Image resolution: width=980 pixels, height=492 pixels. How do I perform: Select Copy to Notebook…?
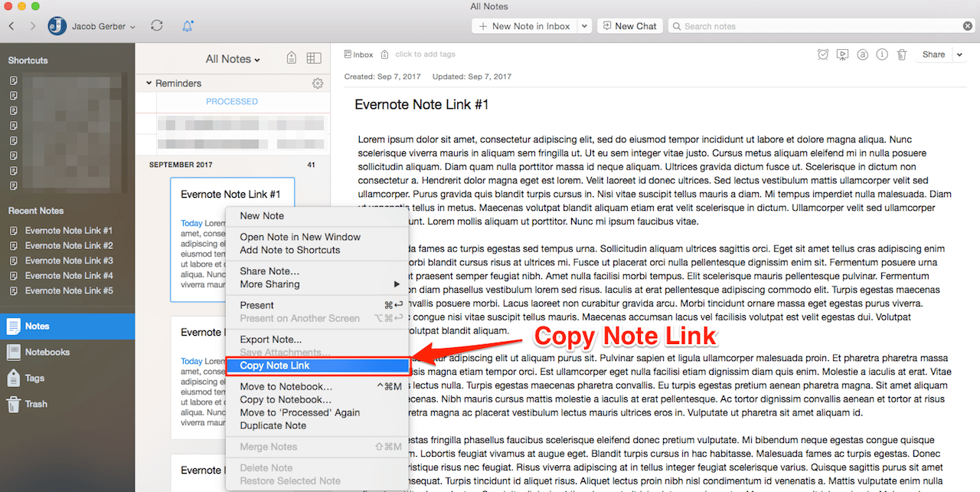(x=317, y=400)
